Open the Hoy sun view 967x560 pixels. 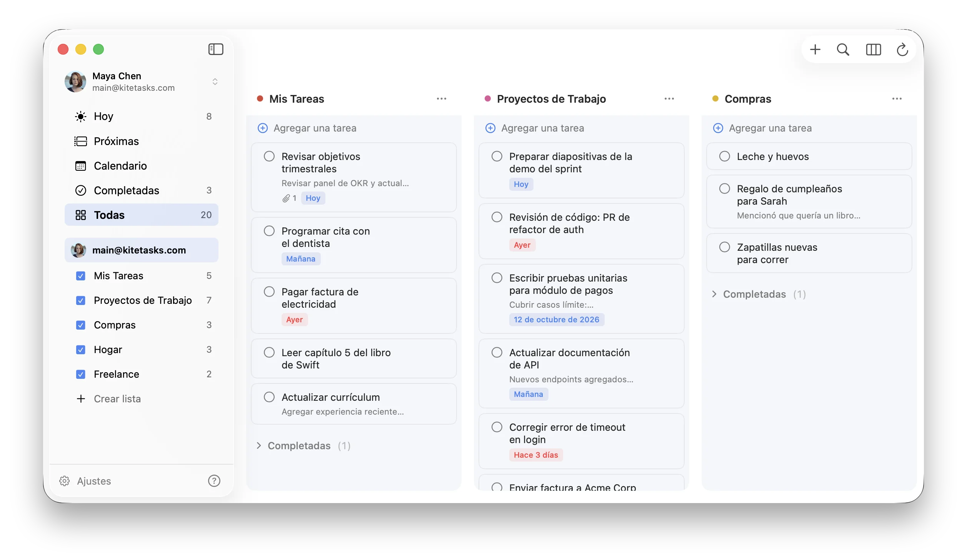142,116
